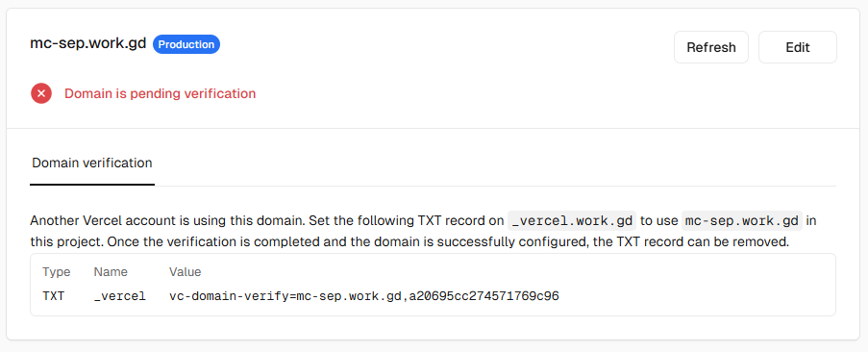The image size is (868, 352).
Task: Click the word Refresh in the top-right button
Action: pos(710,47)
